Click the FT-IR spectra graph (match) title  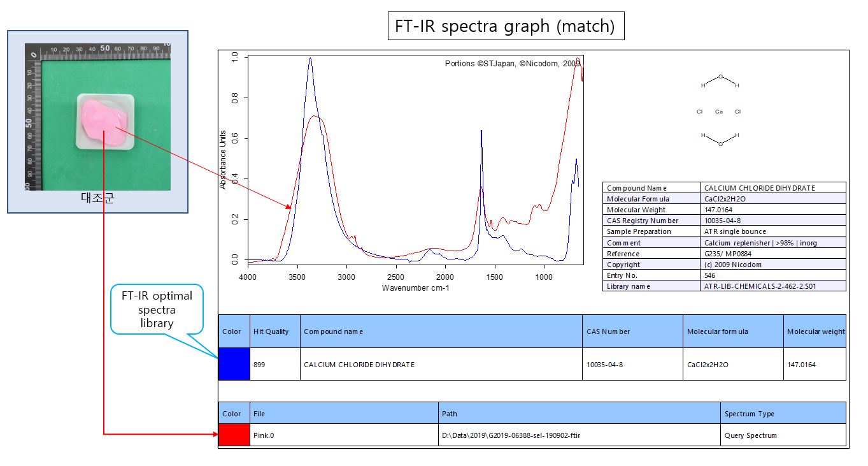[x=506, y=27]
